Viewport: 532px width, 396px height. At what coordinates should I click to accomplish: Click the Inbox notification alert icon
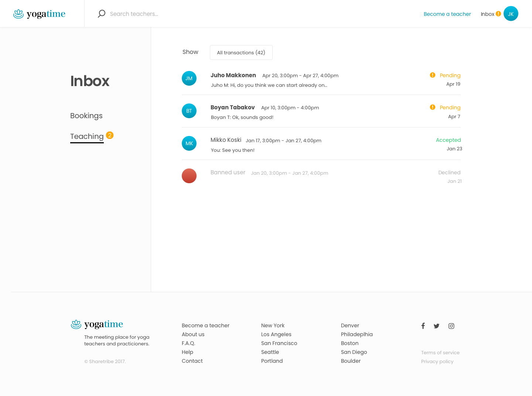pos(498,13)
